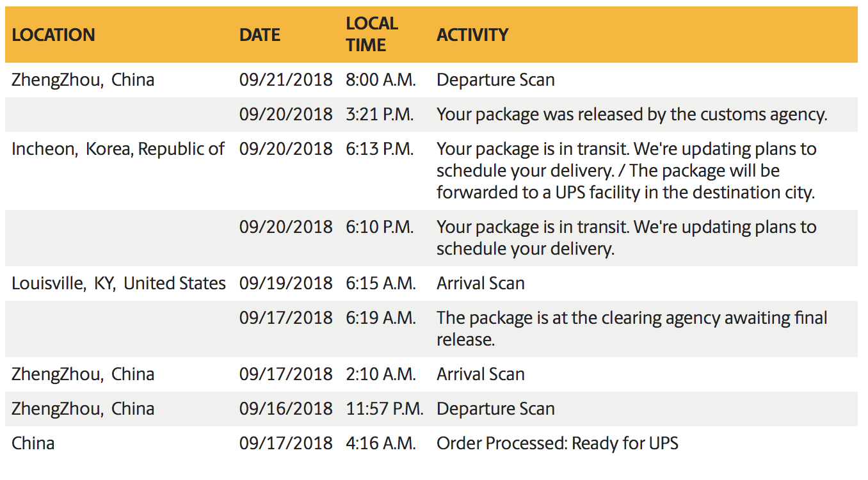Click the ACTIVITY column header
Image resolution: width=868 pixels, height=480 pixels.
coord(472,35)
